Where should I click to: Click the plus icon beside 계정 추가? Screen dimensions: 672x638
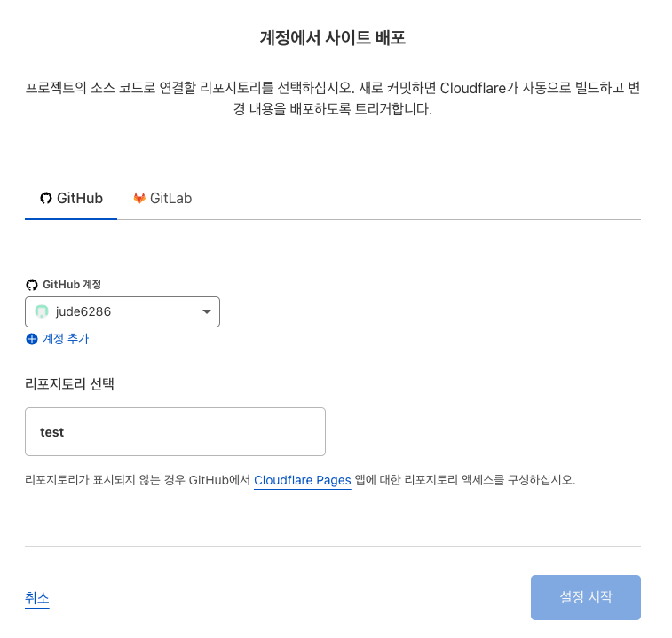(x=32, y=339)
